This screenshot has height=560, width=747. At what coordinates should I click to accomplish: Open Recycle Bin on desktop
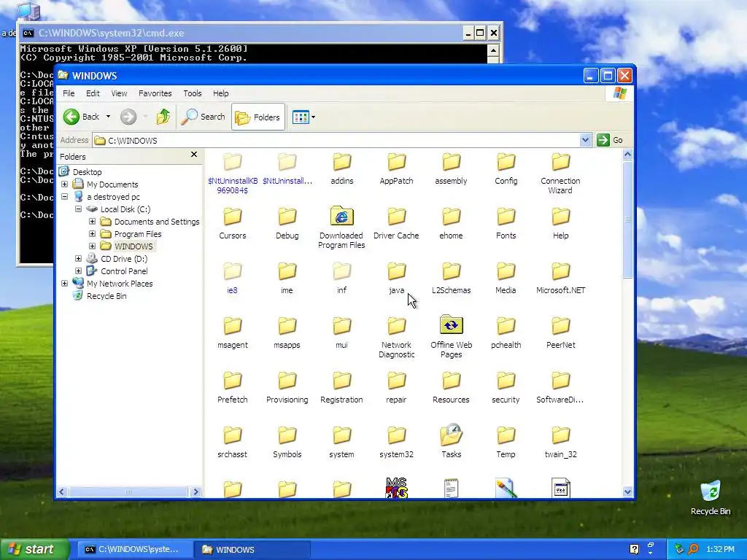[711, 498]
